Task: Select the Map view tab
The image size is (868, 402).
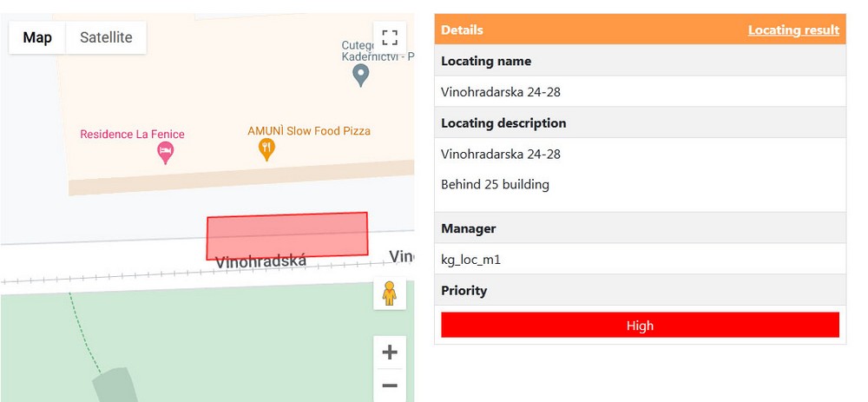Action: click(37, 37)
